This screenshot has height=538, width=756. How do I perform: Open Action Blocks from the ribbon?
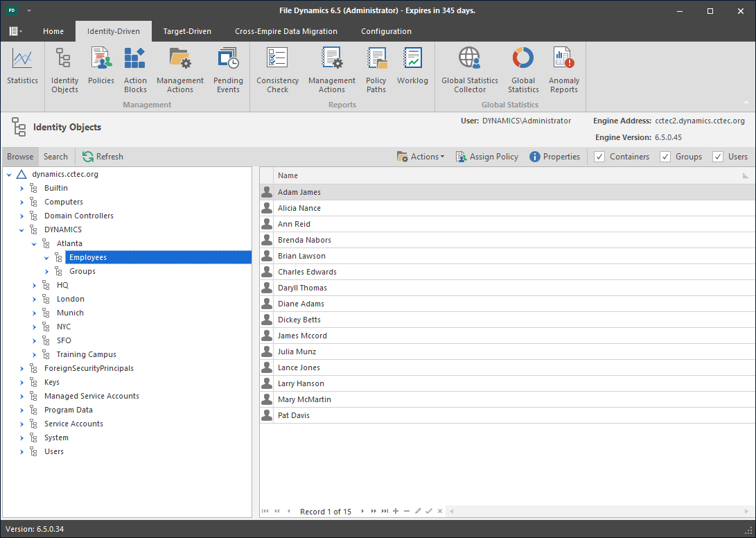135,70
